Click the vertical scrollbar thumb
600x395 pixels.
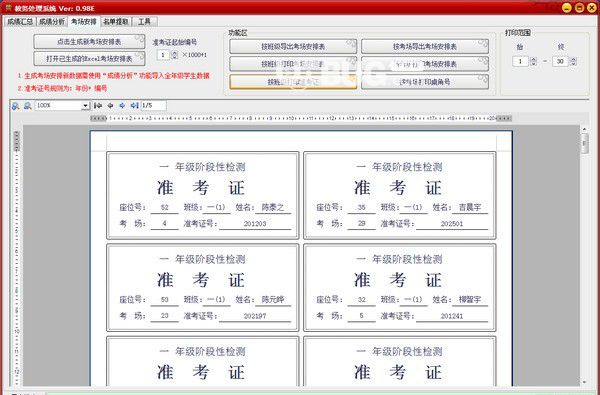point(584,144)
